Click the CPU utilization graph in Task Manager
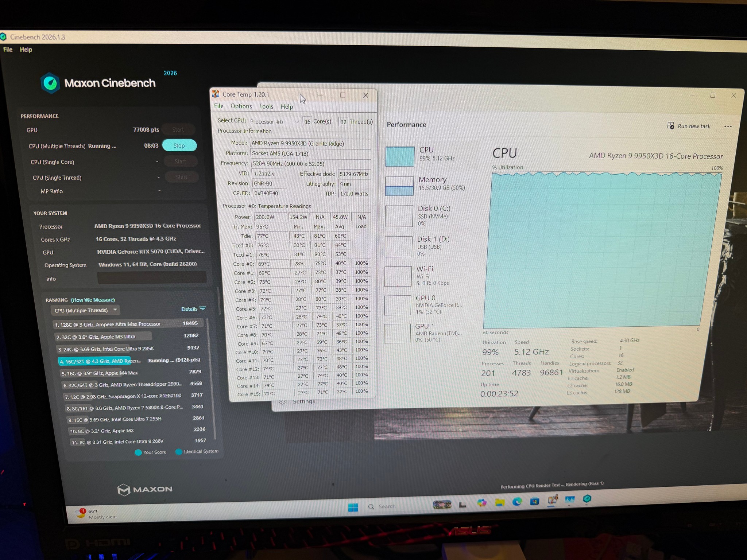The image size is (747, 560). 602,250
